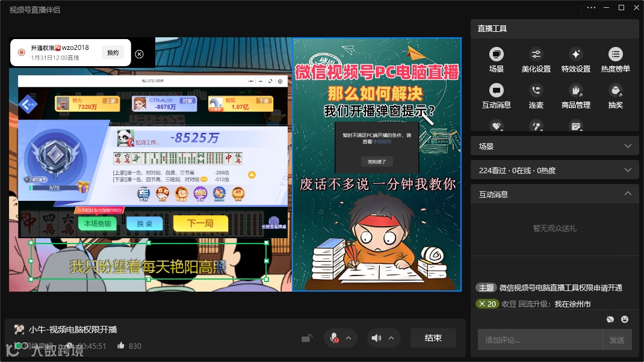Screen dimensions: 644x362
Task: Click the screen rotate icon
Action: click(306, 338)
